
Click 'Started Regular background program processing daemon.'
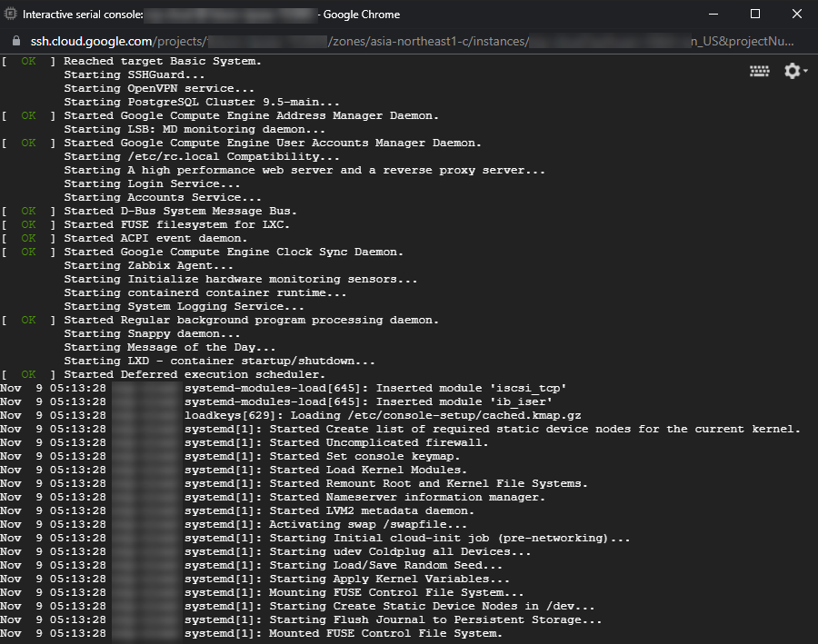coord(251,320)
